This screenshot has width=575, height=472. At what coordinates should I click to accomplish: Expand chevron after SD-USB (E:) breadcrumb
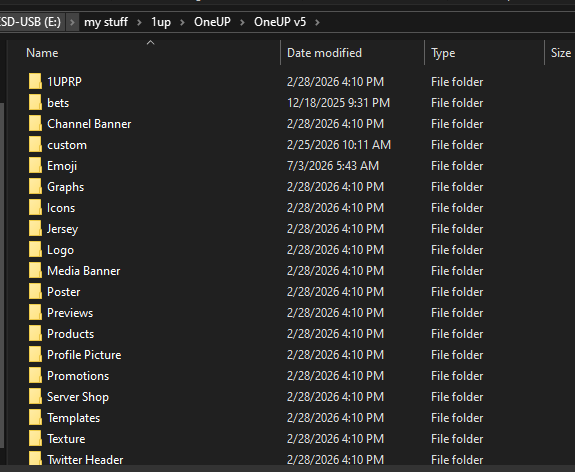click(x=72, y=22)
